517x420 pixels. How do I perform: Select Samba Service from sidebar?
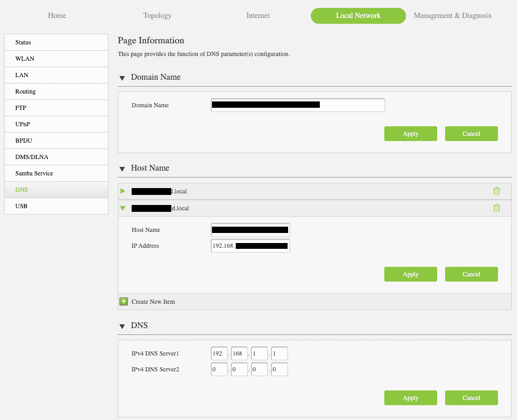(34, 173)
